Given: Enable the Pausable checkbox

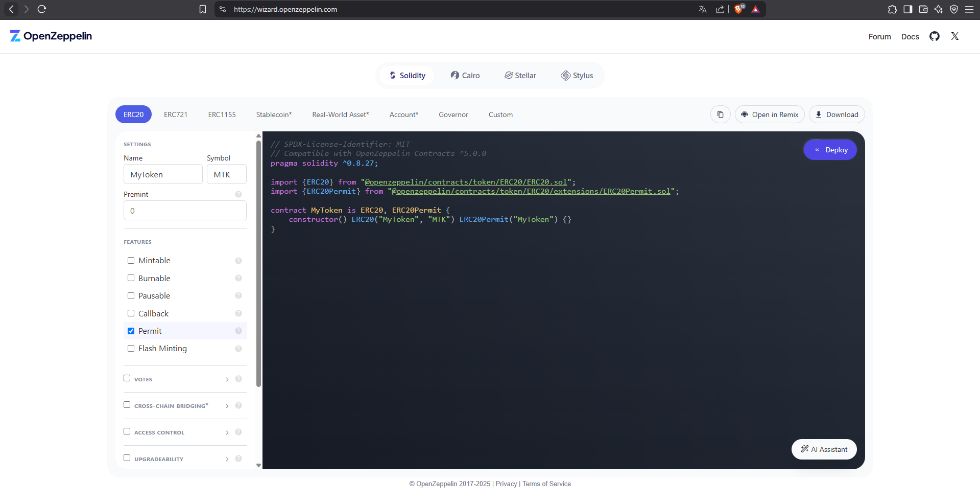Looking at the screenshot, I should pyautogui.click(x=131, y=295).
